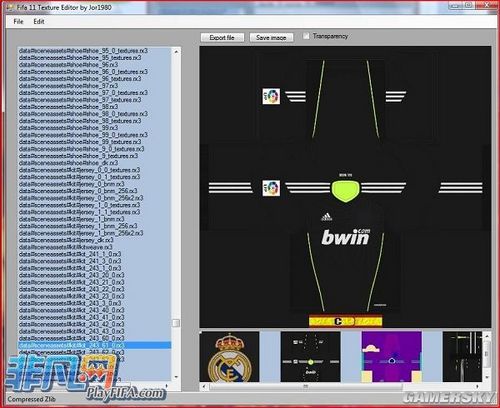Click the file list vertical scrollbar thumb

coord(176,323)
